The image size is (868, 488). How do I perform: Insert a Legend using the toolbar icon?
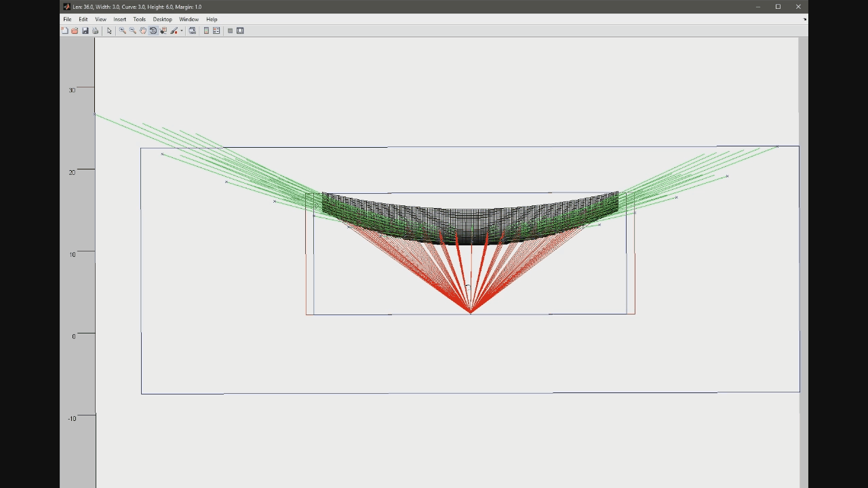point(216,30)
